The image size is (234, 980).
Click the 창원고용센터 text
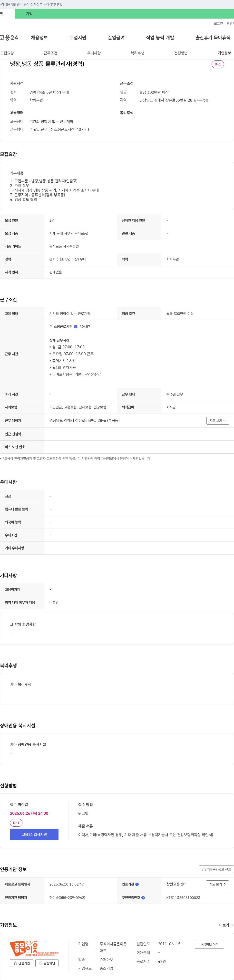click(176, 884)
